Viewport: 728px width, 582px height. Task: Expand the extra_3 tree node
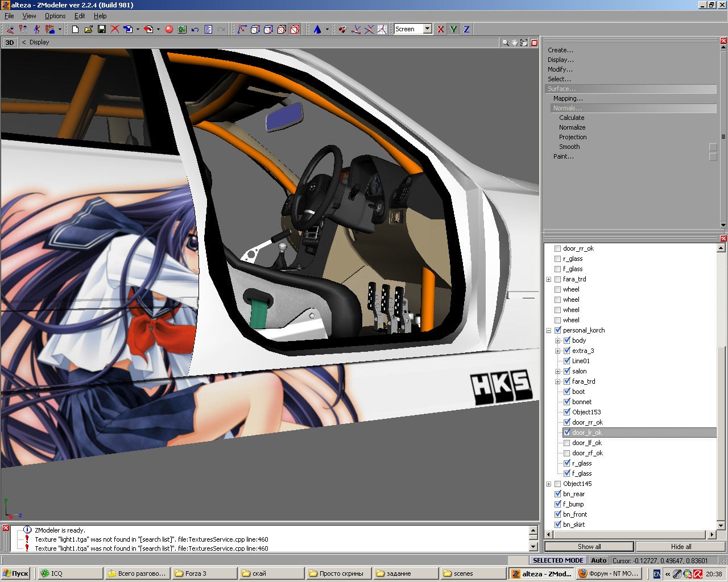[558, 351]
